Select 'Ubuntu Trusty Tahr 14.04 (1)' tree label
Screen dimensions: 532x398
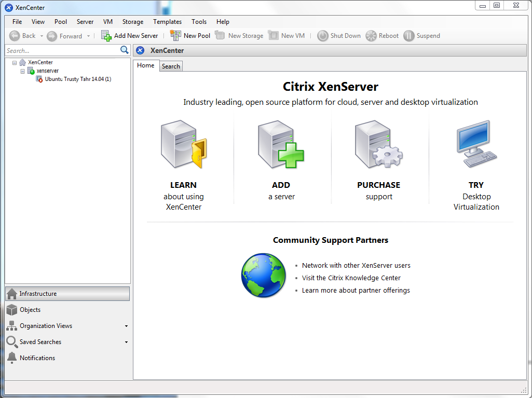click(78, 79)
